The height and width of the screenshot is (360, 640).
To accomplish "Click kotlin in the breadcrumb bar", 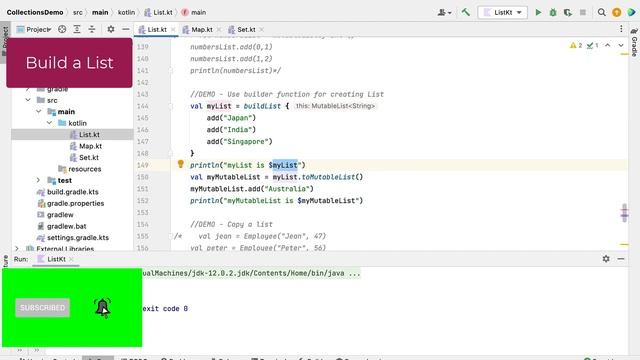I will coord(126,12).
